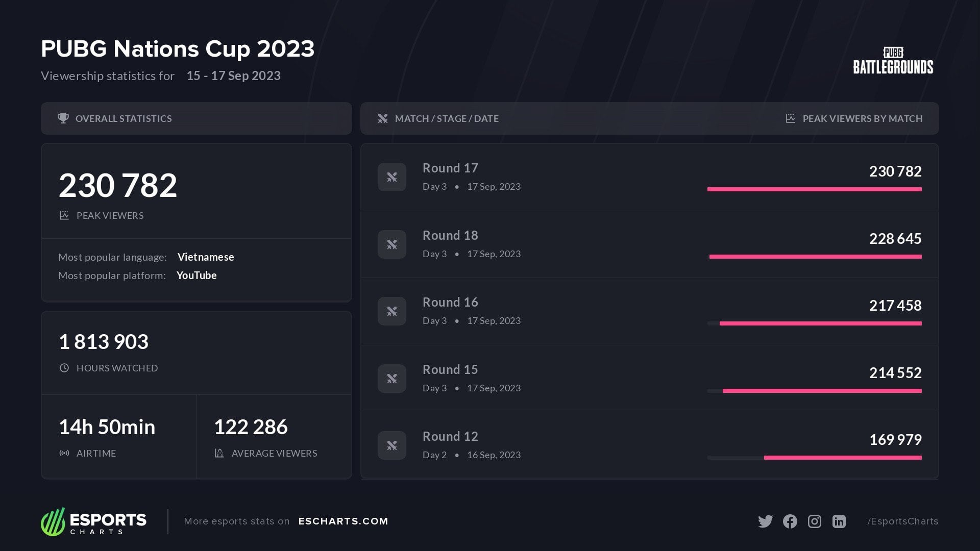Click the Instagram icon in footer
Image resolution: width=980 pixels, height=551 pixels.
click(815, 521)
